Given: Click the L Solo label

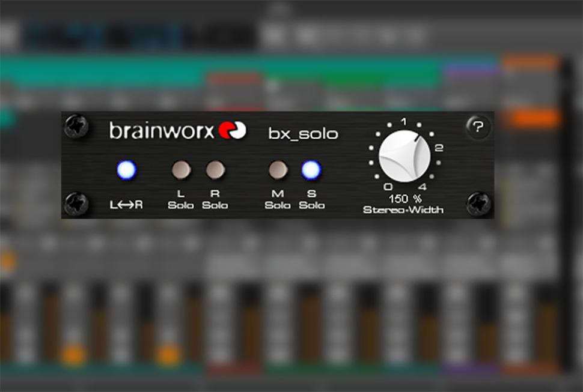Looking at the screenshot, I should (x=181, y=199).
